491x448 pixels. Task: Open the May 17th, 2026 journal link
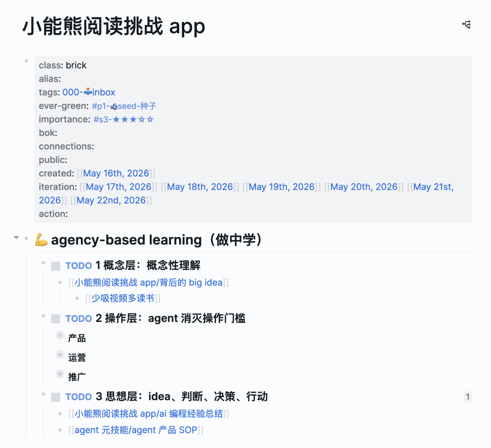click(x=118, y=187)
